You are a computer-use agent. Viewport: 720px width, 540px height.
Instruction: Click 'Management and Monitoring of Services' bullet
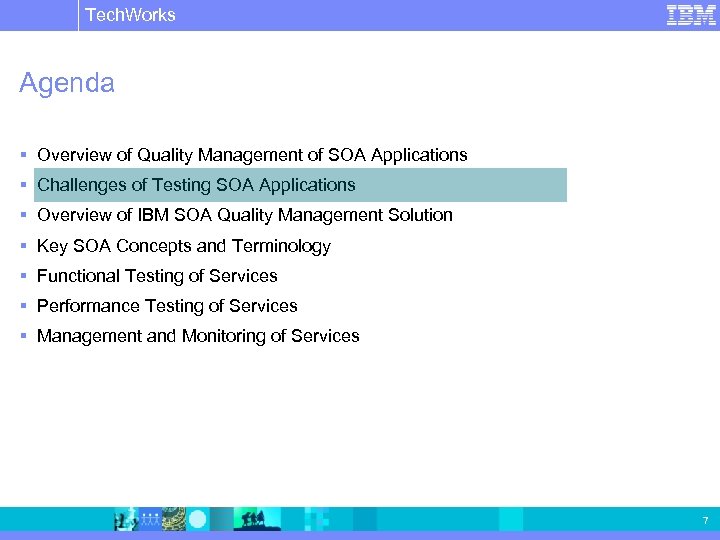198,336
